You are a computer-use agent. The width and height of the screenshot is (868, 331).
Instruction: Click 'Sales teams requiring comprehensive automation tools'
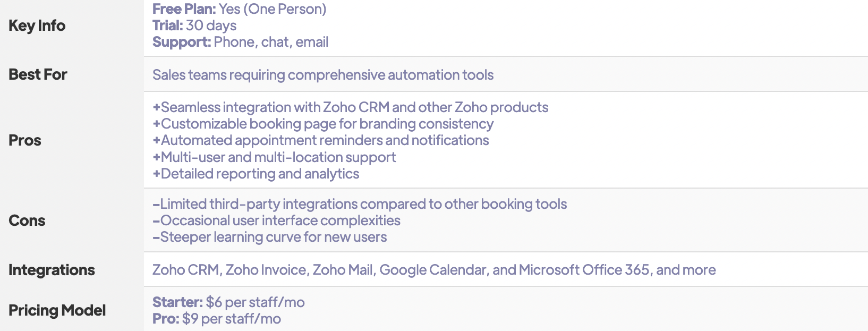tap(323, 75)
